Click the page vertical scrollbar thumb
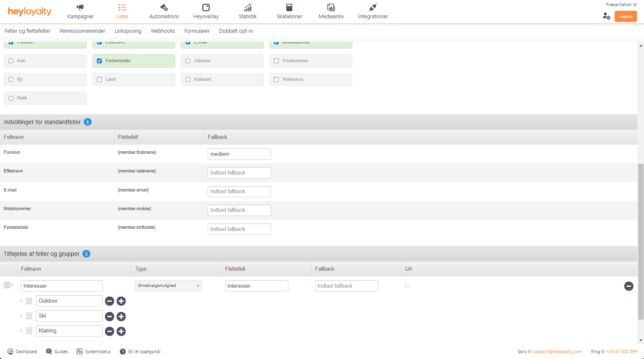 pos(641,240)
